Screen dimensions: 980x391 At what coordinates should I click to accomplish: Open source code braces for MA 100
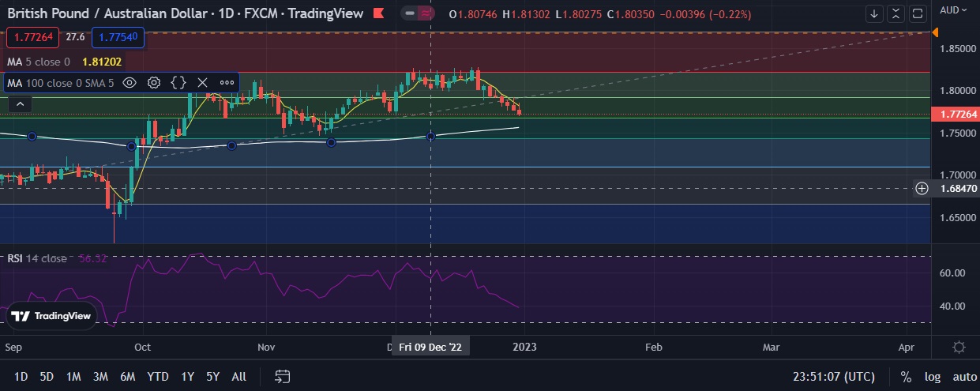click(178, 82)
